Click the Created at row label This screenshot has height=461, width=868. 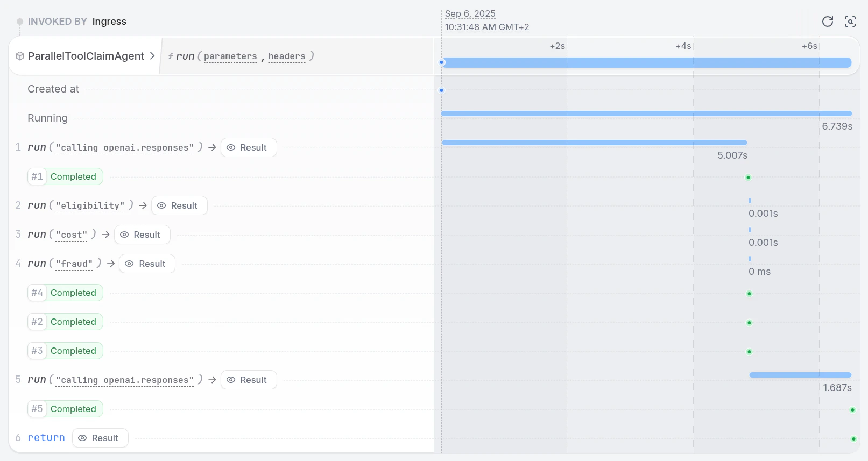[53, 89]
